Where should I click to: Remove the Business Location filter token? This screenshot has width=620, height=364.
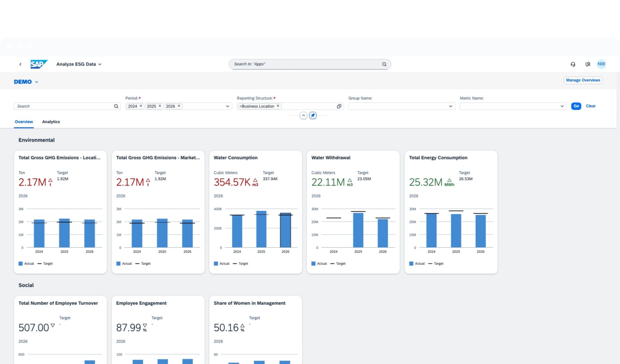(278, 106)
